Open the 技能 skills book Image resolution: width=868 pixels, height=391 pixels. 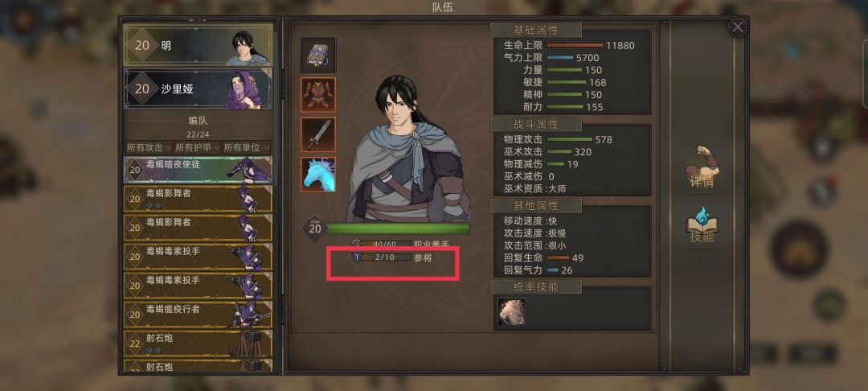[x=702, y=224]
